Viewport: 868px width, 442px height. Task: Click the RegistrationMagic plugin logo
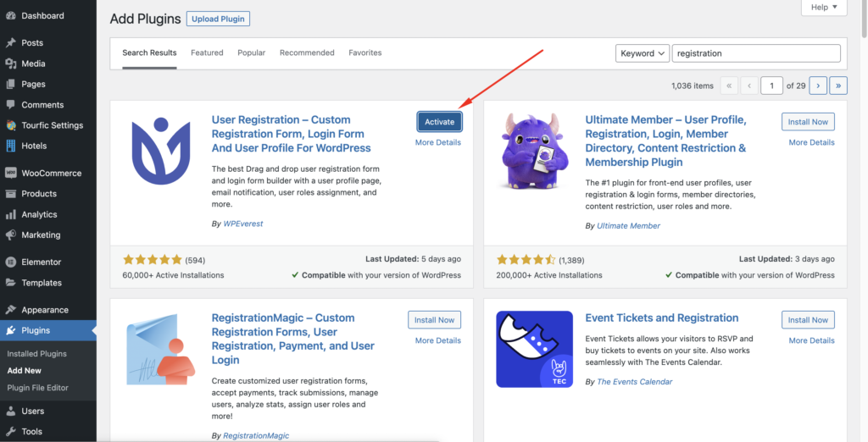159,349
